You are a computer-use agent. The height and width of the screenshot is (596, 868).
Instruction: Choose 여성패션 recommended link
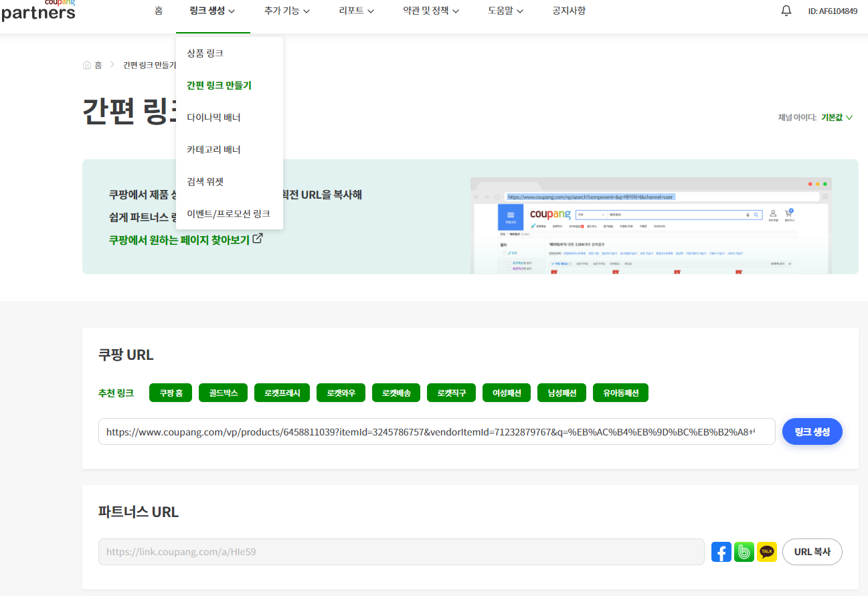pos(507,393)
